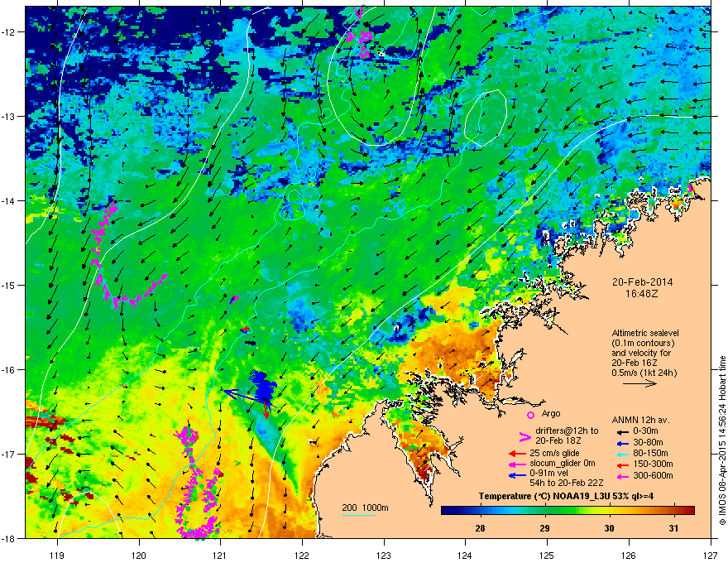Click the magenta glider track near 17.5°S
This screenshot has width=728, height=563.
coord(199,483)
